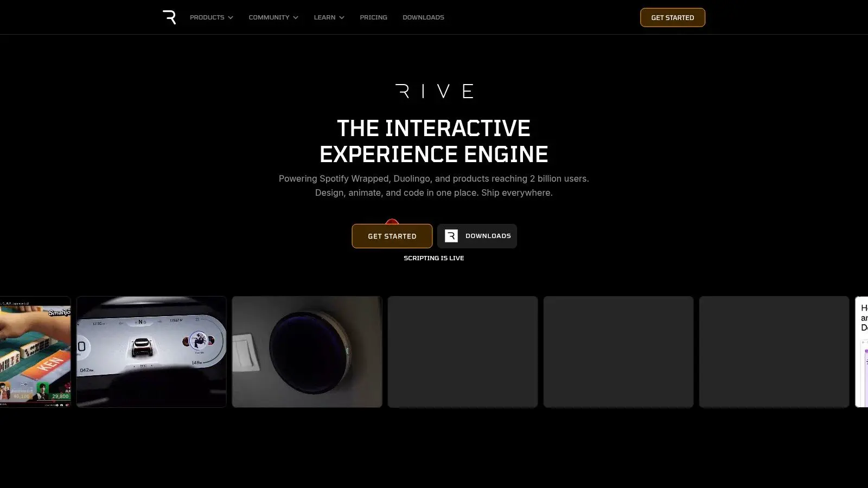Open the Products dropdown menu

[x=212, y=17]
